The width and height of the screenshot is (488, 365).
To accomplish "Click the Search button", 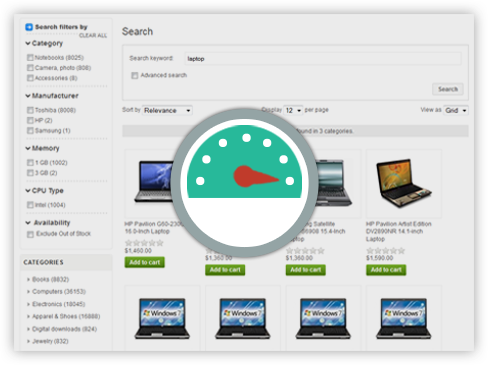I will [448, 89].
